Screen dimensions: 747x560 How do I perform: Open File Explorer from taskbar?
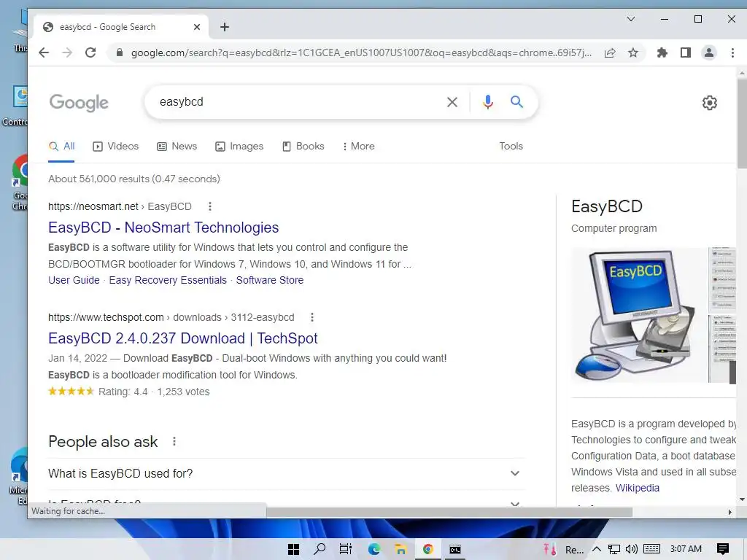point(400,549)
